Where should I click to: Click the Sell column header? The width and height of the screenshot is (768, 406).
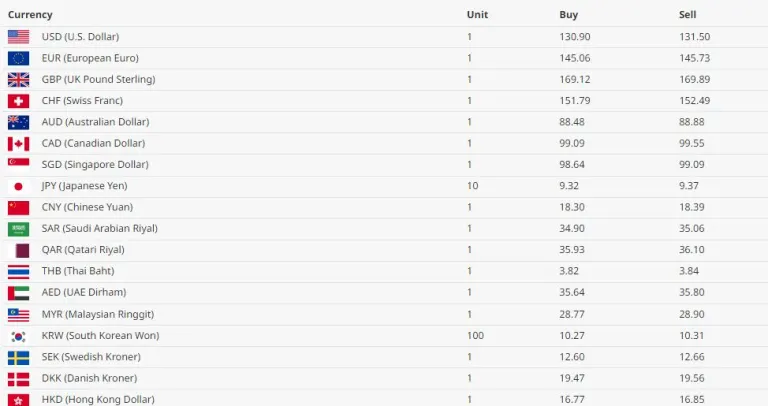tap(687, 15)
